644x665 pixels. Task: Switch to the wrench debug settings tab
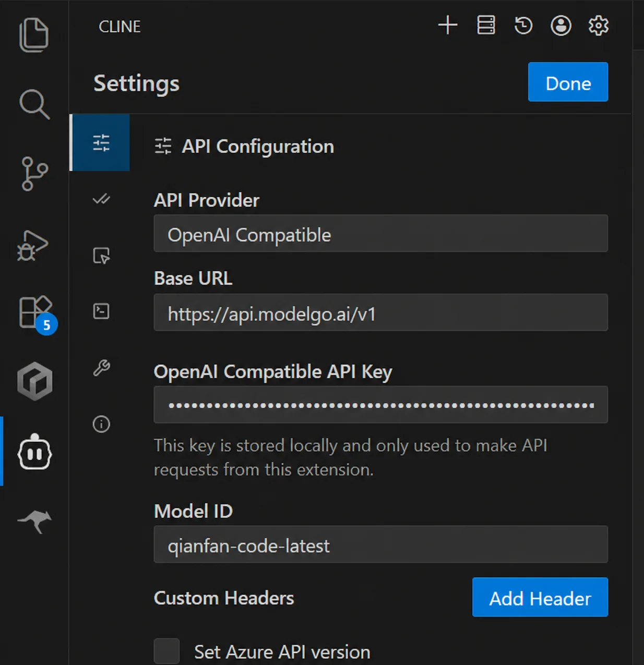(x=101, y=368)
